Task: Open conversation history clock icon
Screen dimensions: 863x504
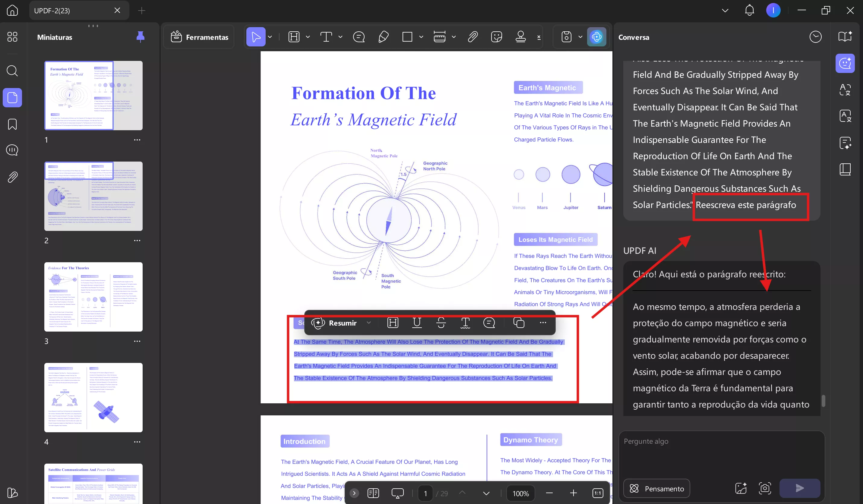Action: 815,37
